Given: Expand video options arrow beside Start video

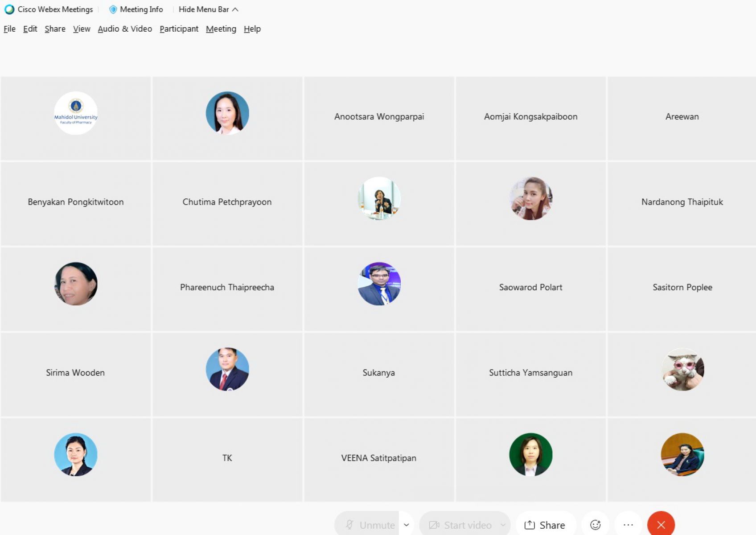Looking at the screenshot, I should (503, 525).
